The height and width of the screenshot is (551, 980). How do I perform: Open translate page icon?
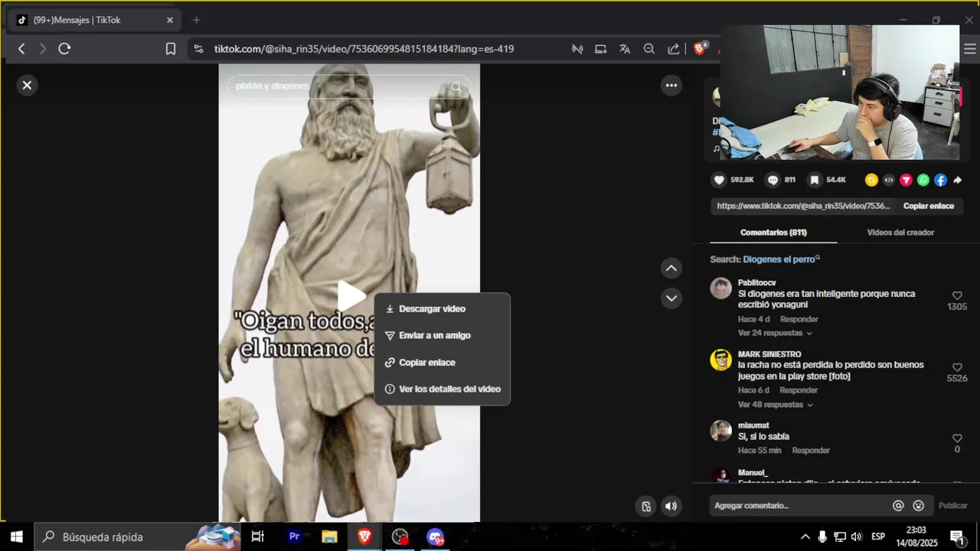(x=625, y=49)
